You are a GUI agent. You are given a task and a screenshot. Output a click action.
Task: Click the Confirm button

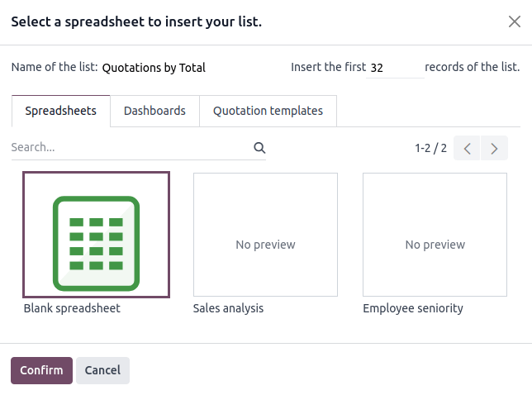(41, 370)
